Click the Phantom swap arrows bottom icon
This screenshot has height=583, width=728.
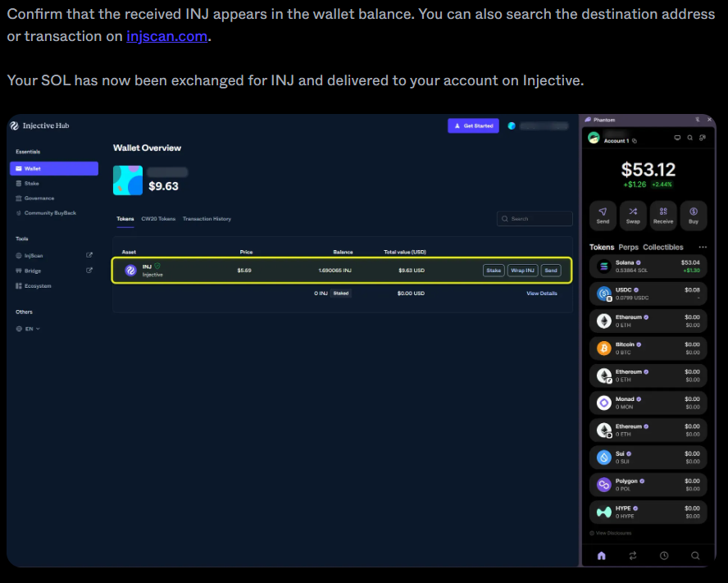click(x=633, y=556)
